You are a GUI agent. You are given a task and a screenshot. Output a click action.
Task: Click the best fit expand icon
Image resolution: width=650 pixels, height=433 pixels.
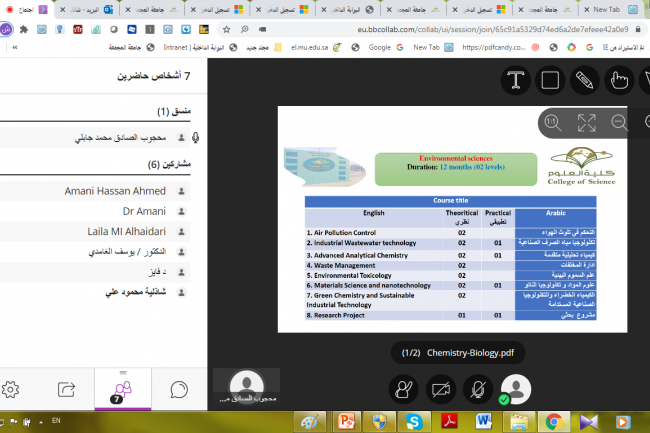coord(586,123)
